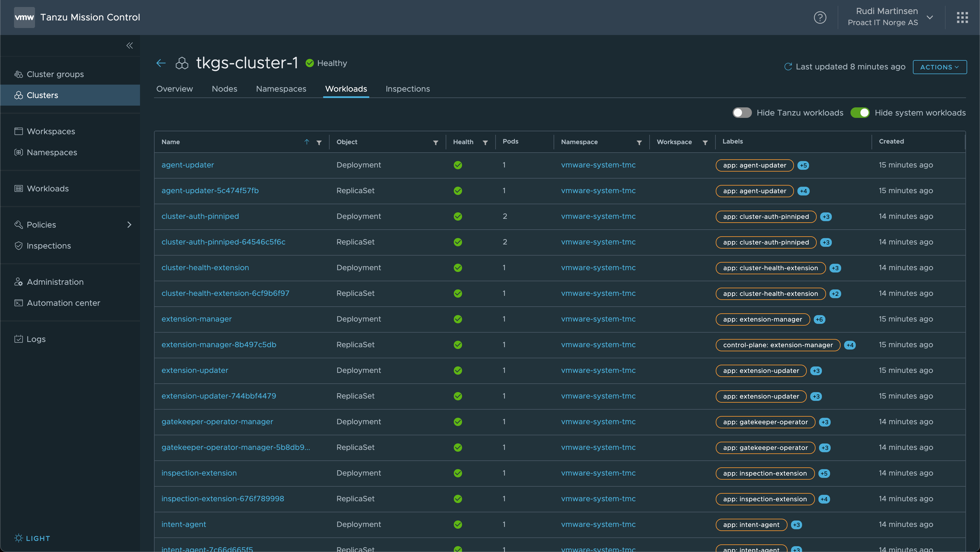Filter the Namespace column

coord(639,143)
